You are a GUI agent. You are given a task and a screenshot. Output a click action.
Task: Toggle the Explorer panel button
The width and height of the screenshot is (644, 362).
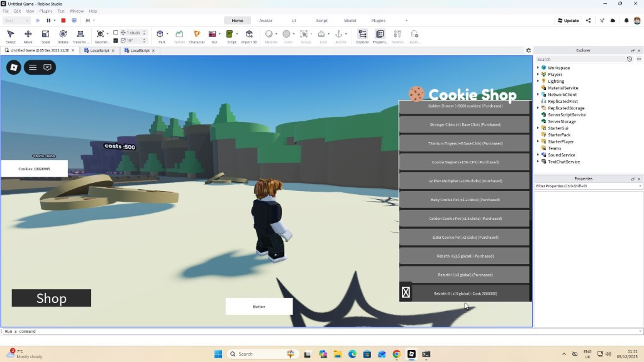point(363,36)
